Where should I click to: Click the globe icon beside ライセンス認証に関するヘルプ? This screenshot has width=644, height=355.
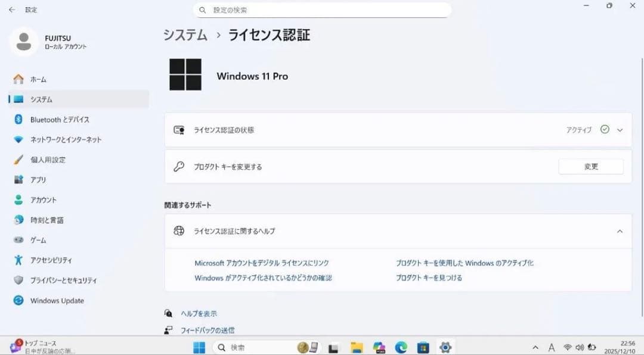point(178,231)
